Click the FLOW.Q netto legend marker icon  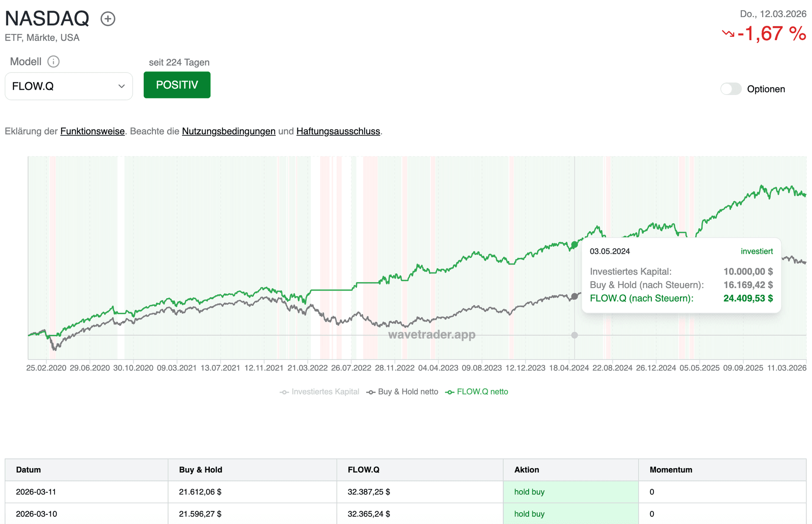(x=450, y=392)
